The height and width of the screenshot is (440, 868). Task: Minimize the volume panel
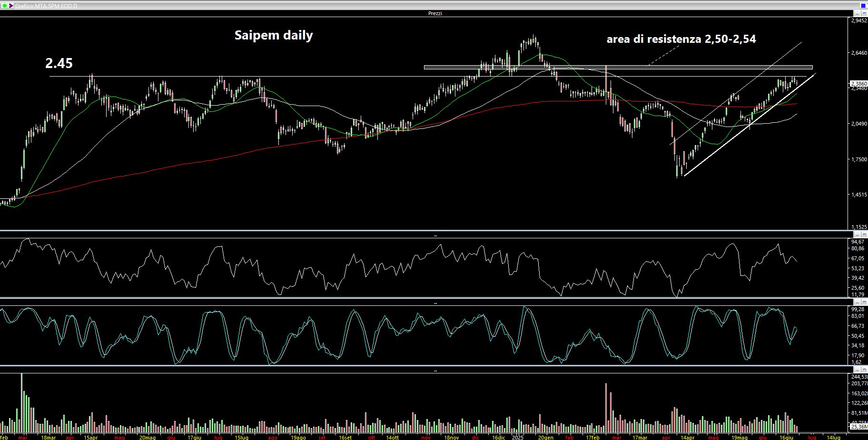pyautogui.click(x=857, y=369)
